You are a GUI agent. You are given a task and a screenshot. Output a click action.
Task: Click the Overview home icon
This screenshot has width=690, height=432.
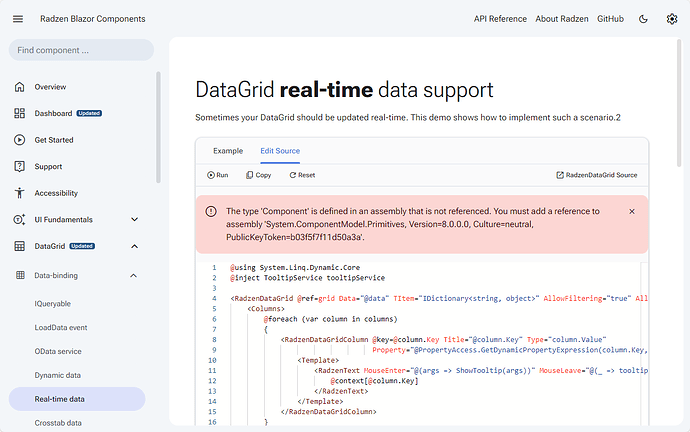pos(19,87)
